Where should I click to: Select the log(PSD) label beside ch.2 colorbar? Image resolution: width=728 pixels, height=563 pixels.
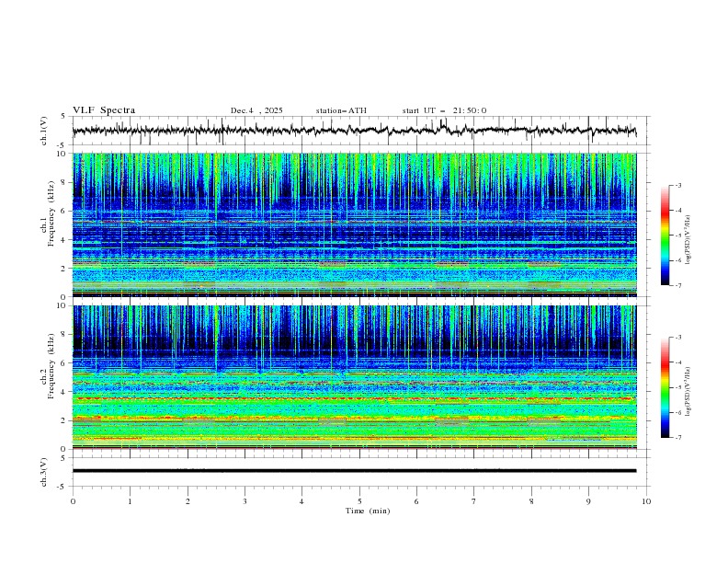tap(688, 391)
